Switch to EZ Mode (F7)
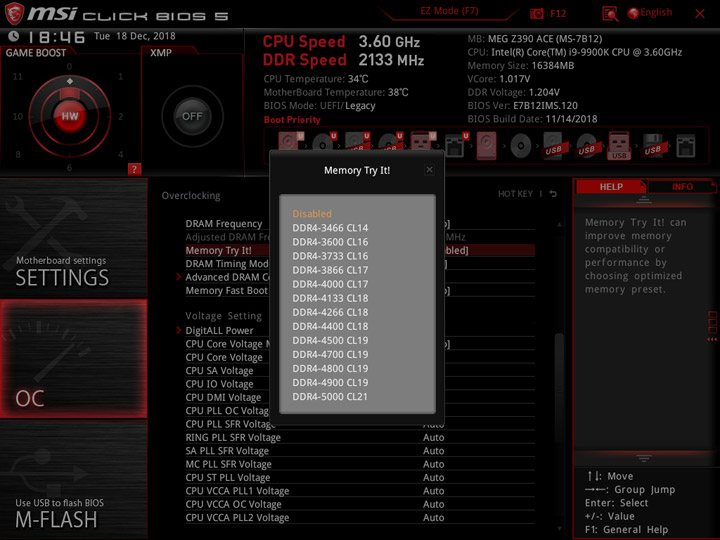 point(449,11)
